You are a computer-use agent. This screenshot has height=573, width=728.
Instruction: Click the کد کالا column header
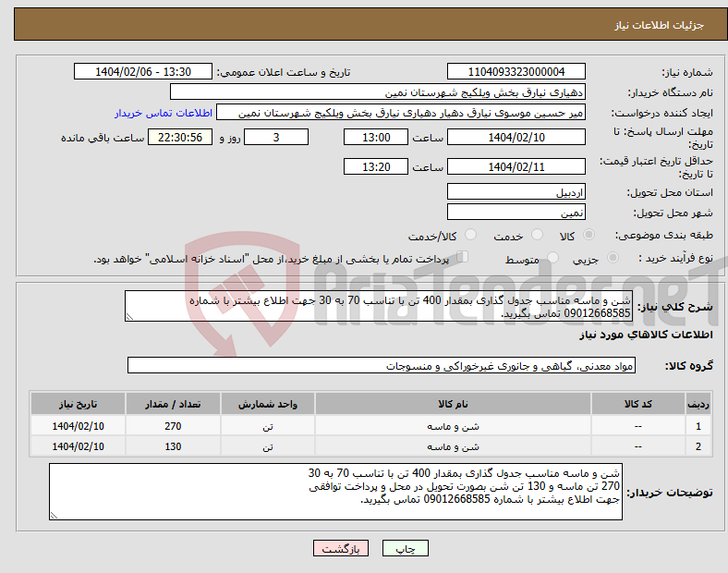click(638, 404)
